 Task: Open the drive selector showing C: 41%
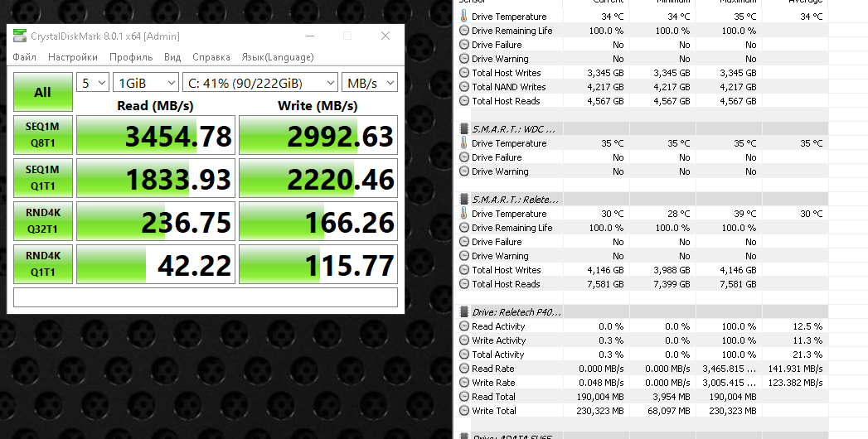click(x=260, y=83)
